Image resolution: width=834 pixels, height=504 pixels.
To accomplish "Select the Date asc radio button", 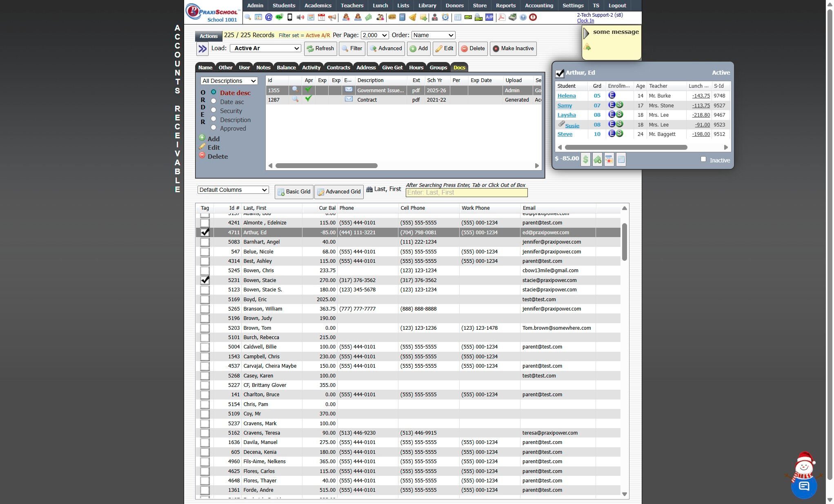I will pyautogui.click(x=214, y=101).
